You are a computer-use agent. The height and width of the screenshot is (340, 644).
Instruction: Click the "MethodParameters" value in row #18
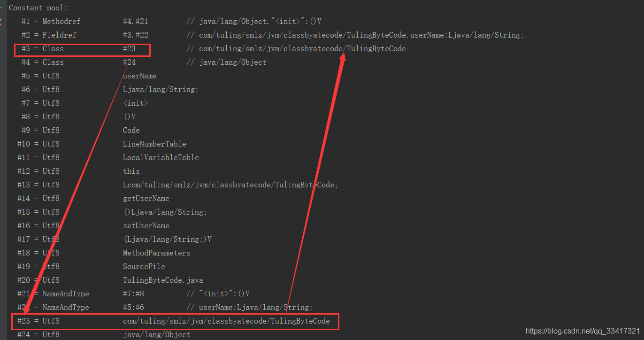157,253
